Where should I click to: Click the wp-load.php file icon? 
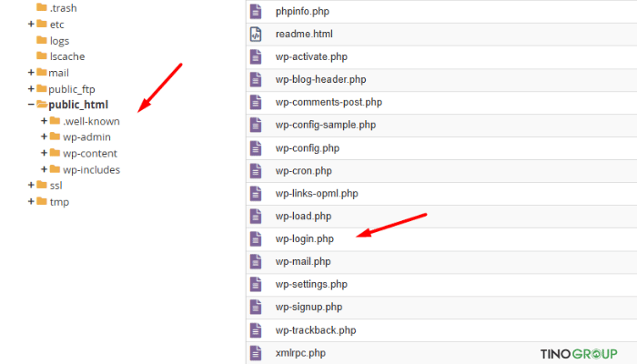pyautogui.click(x=256, y=217)
